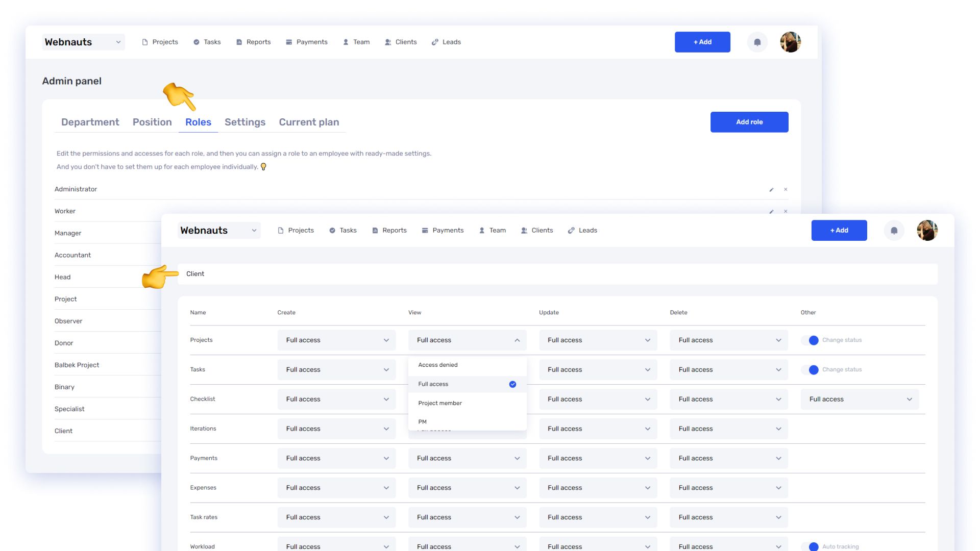Screen dimensions: 980x551
Task: Open Checklist Other access dropdown
Action: click(860, 399)
